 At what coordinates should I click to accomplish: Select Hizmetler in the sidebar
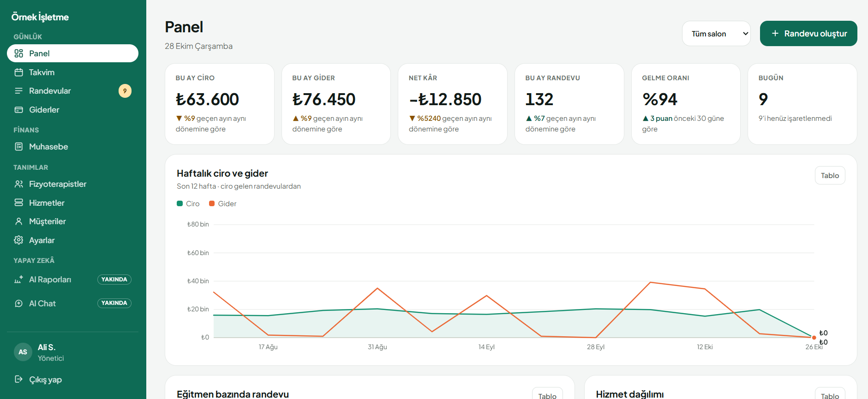tap(72, 203)
